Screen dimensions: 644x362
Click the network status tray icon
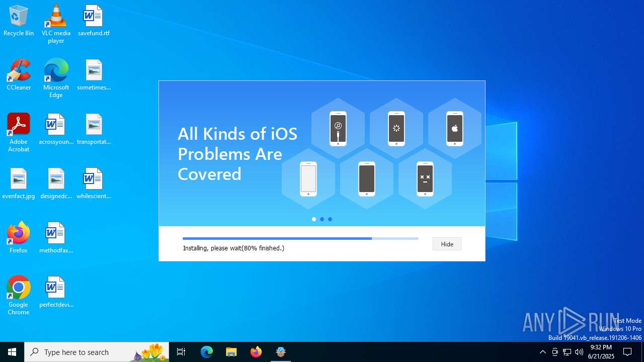567,352
